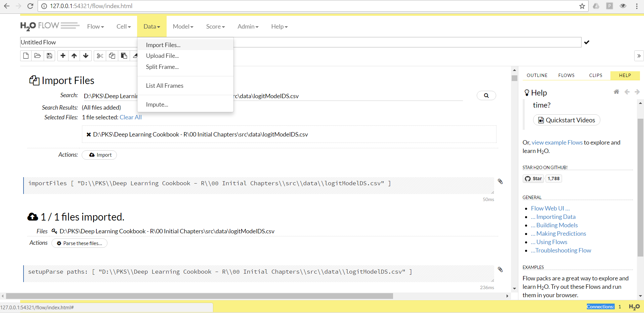Open the Building Models help link
Screen dimensions: 644x313
[554, 225]
